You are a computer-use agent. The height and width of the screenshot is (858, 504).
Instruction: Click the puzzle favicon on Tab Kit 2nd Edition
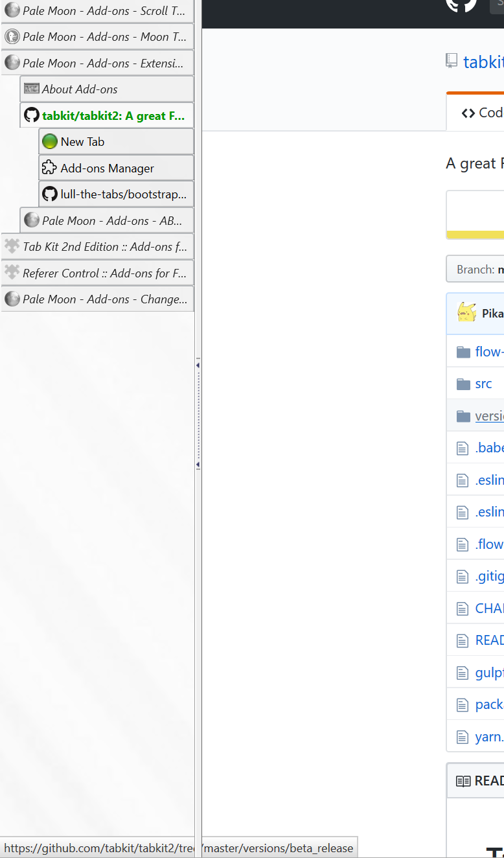pos(12,246)
